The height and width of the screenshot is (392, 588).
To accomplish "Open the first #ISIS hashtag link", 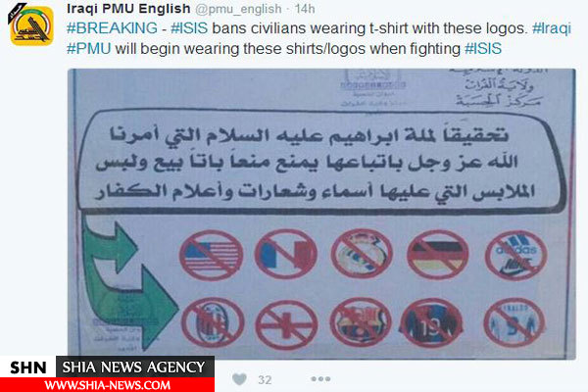I will coord(189,28).
